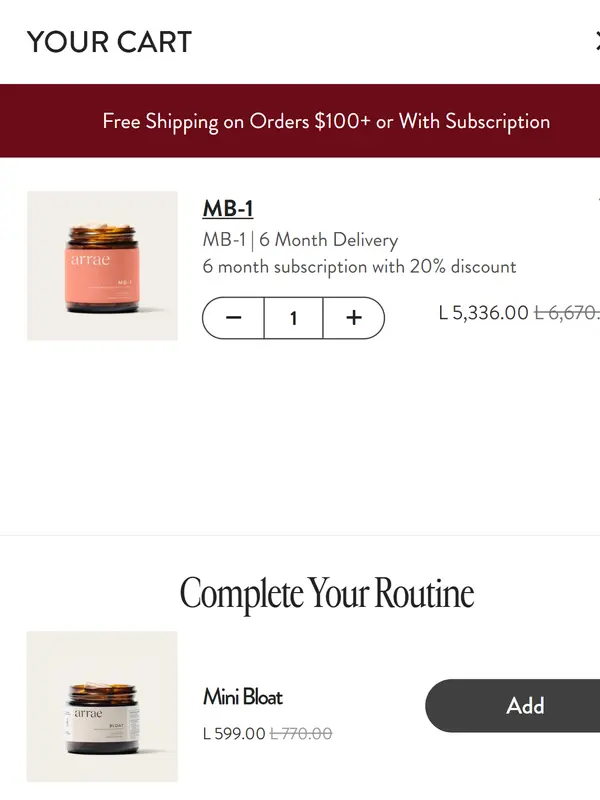Add Mini Bloat to the cart

(513, 706)
